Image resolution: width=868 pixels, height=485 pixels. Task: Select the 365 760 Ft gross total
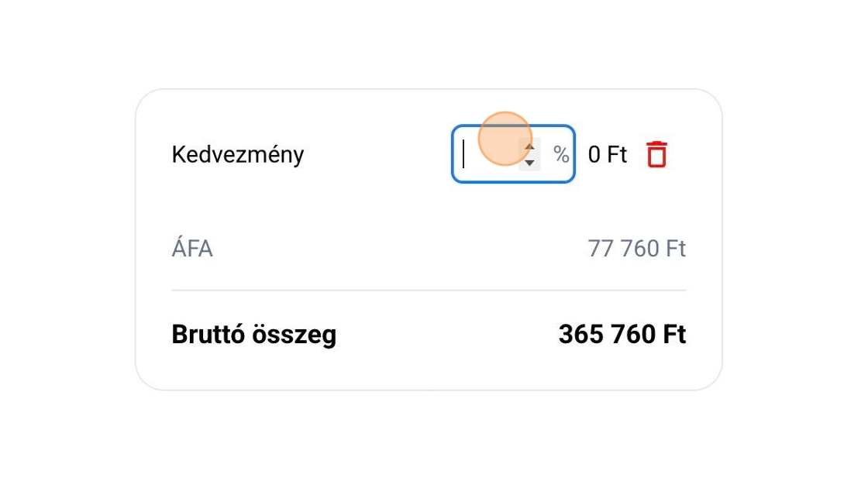point(622,335)
